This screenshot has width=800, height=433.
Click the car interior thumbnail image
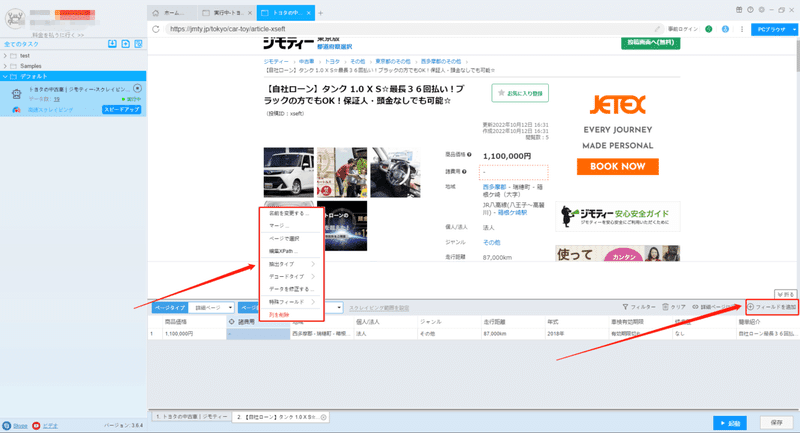[395, 172]
